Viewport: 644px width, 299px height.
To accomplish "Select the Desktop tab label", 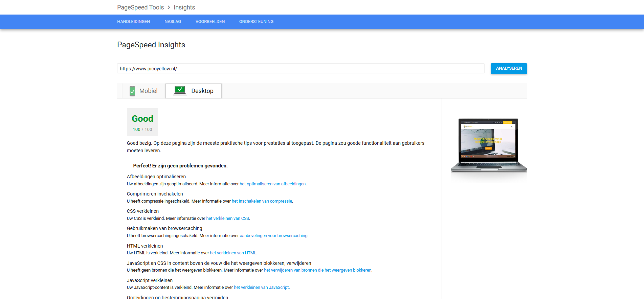I will point(202,91).
